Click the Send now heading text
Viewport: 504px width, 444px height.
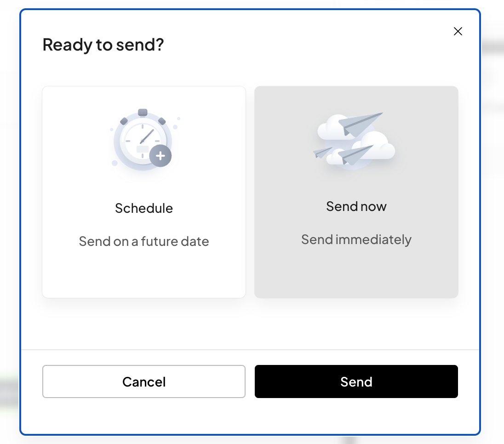(356, 206)
